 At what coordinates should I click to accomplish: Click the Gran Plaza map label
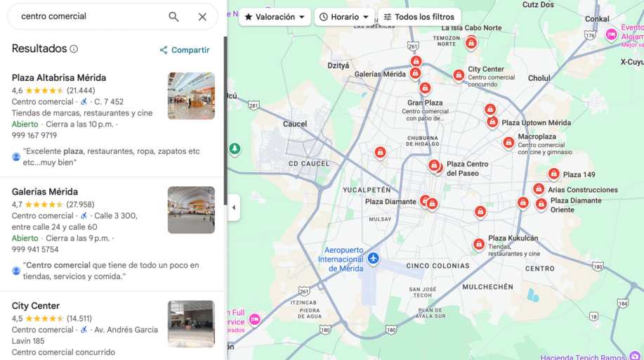coord(425,103)
